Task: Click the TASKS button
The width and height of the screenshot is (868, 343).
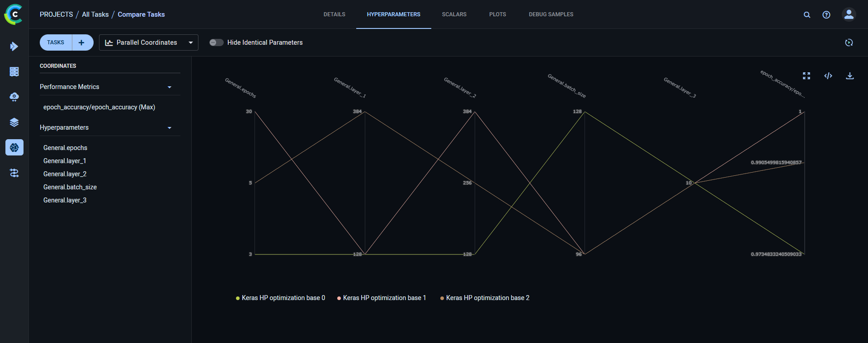Action: [x=56, y=42]
